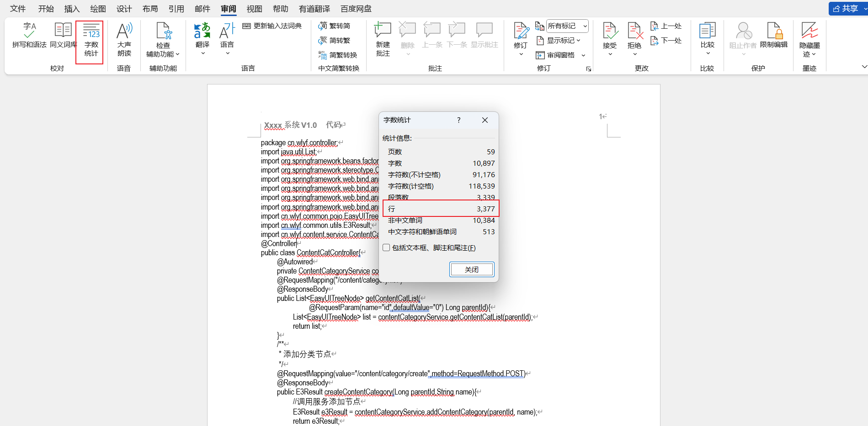
Task: Switch to the 开始 tab
Action: click(x=46, y=9)
